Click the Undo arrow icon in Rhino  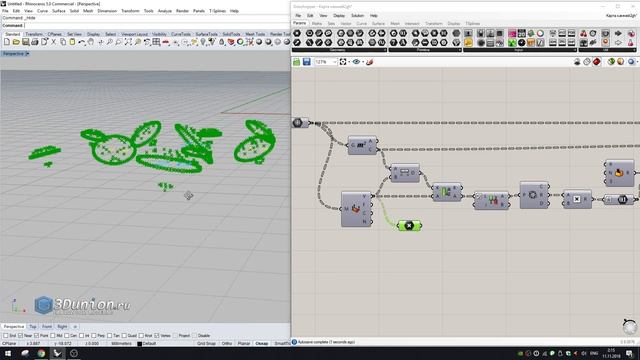tap(82, 42)
